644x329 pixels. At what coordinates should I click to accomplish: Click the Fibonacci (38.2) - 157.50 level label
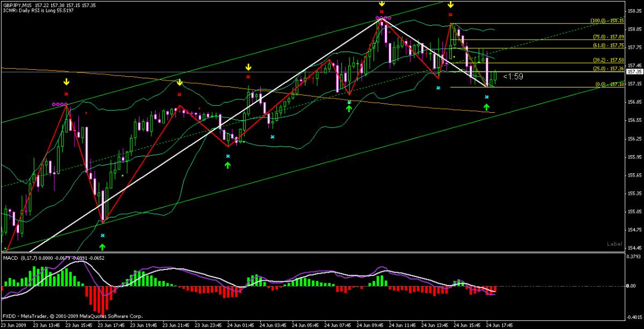[x=608, y=60]
